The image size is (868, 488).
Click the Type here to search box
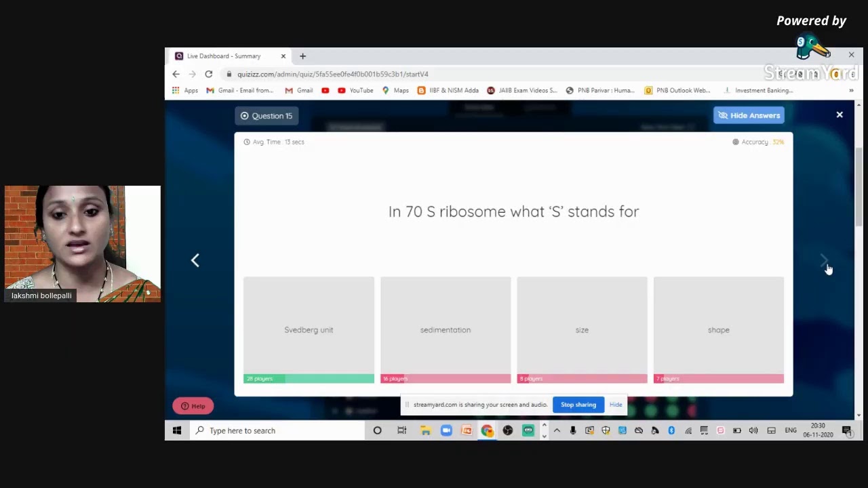pos(277,430)
